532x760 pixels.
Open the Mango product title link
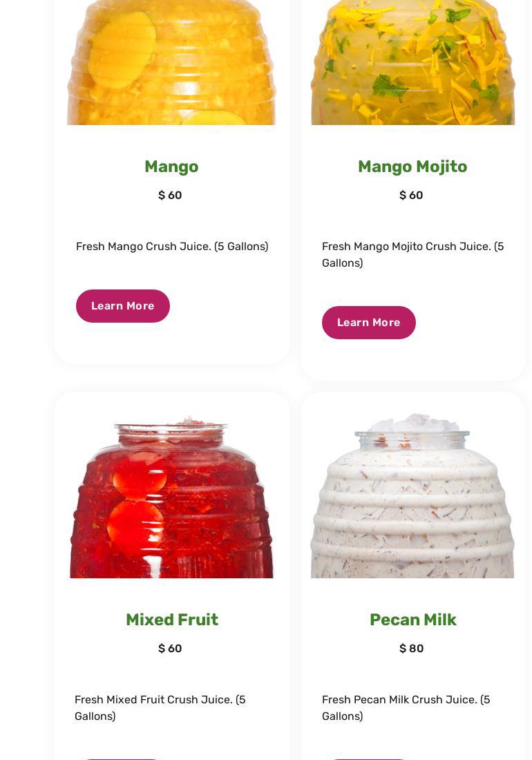point(171,167)
